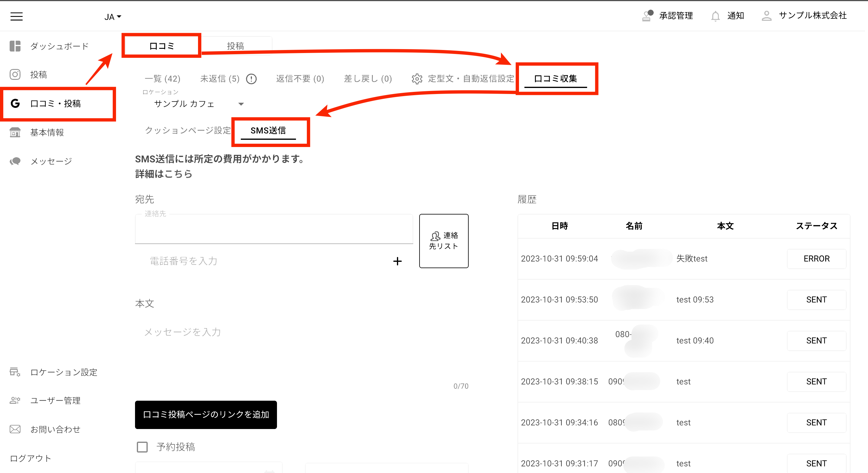Click 口コミ投稿ページのリンクを追加 button
The width and height of the screenshot is (868, 473).
pyautogui.click(x=206, y=415)
